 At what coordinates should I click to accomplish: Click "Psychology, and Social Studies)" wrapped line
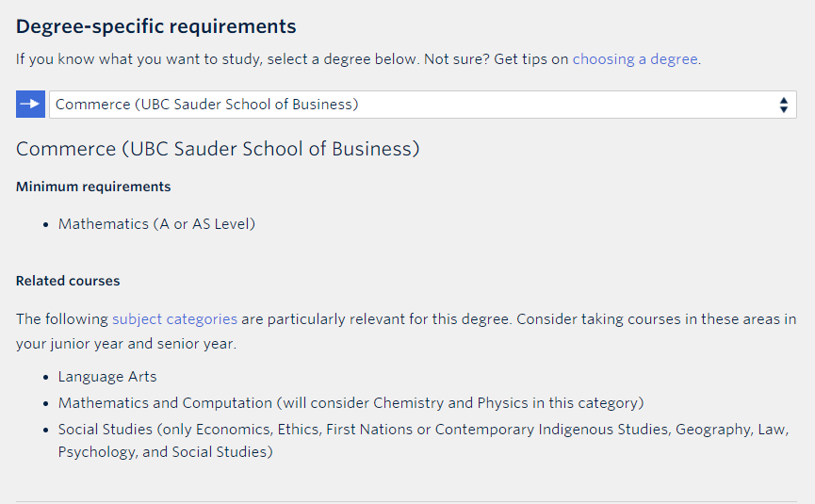pos(165,451)
